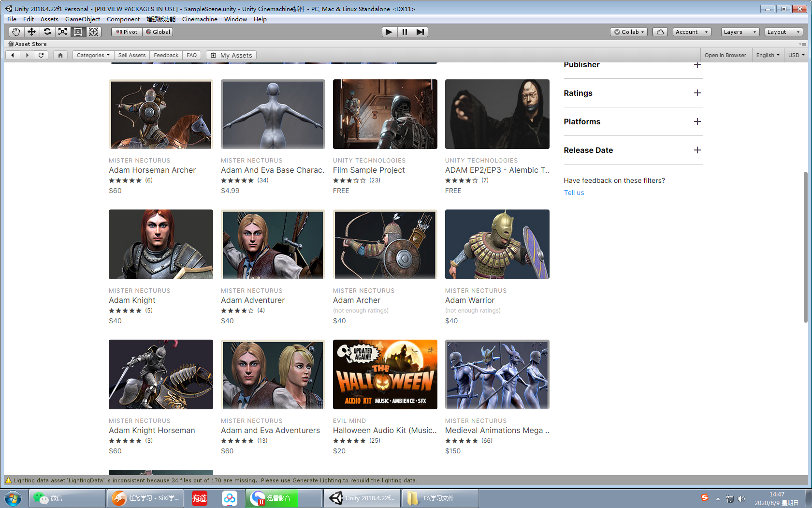This screenshot has height=508, width=812.
Task: Open Adam Knight asset thumbnail
Action: [161, 244]
